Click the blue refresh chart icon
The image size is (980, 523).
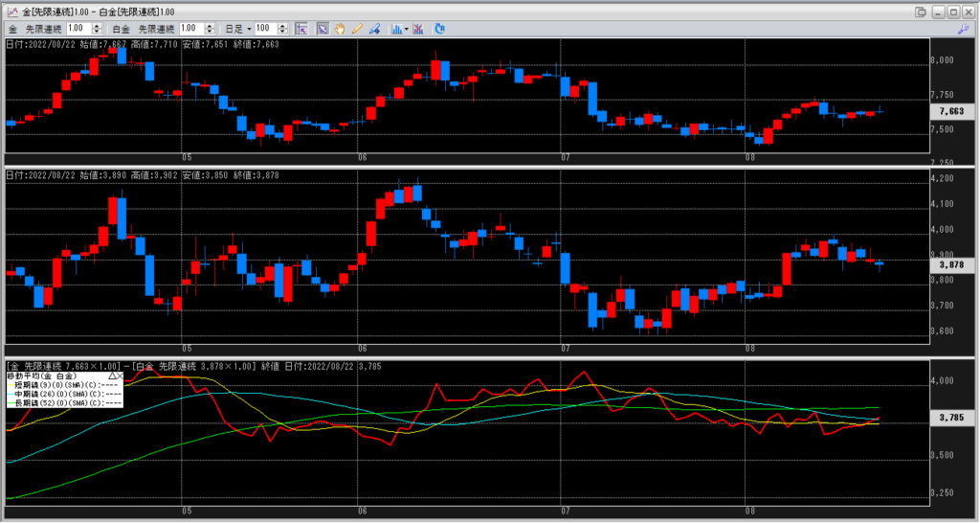439,29
